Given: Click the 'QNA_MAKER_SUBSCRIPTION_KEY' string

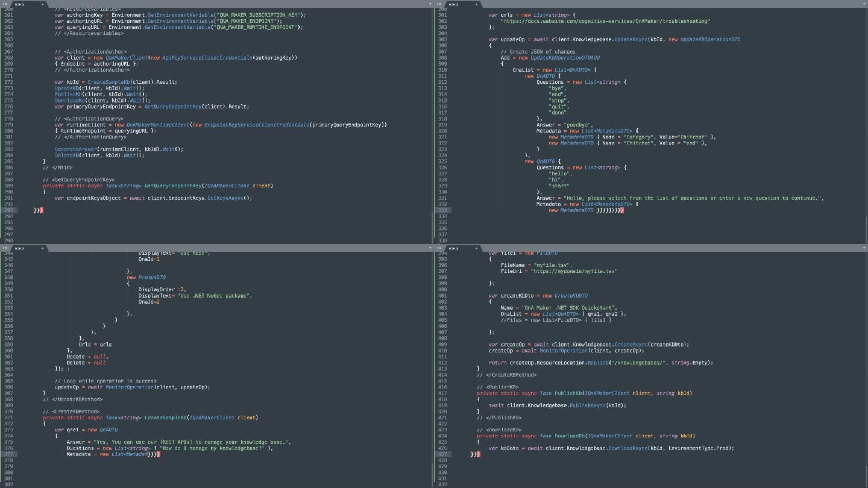Looking at the screenshot, I should click(258, 14).
